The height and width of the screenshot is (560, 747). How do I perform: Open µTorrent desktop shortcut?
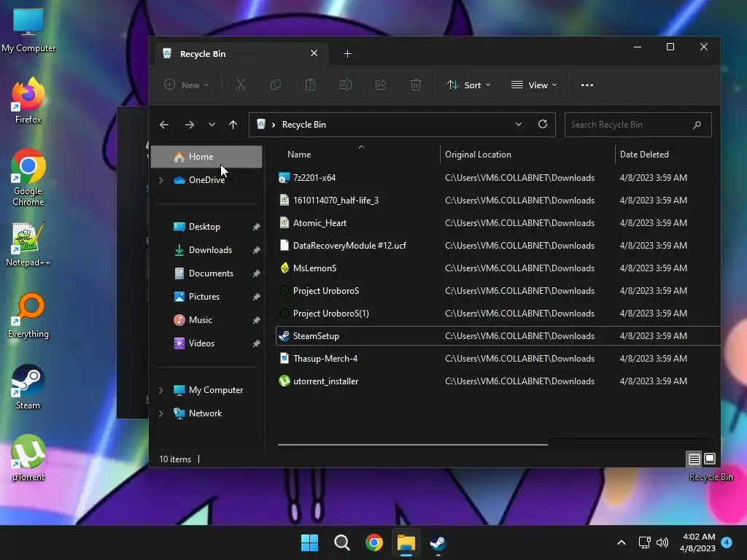[28, 459]
